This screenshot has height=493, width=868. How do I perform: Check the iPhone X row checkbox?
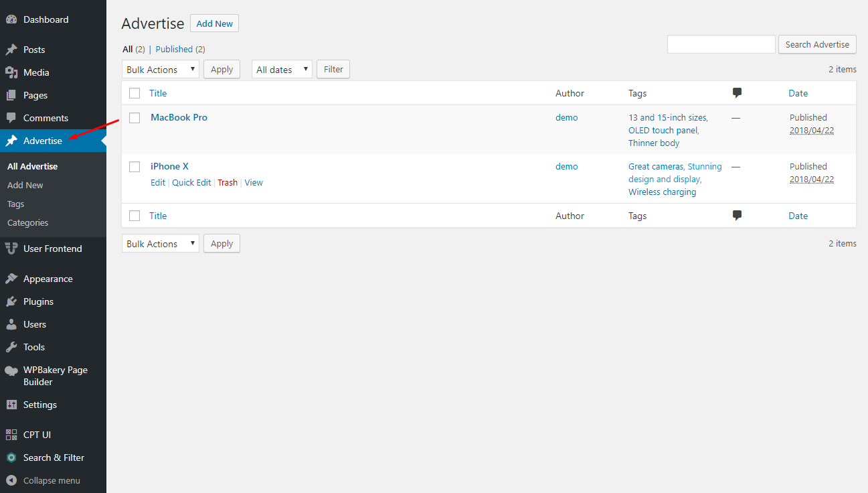135,167
